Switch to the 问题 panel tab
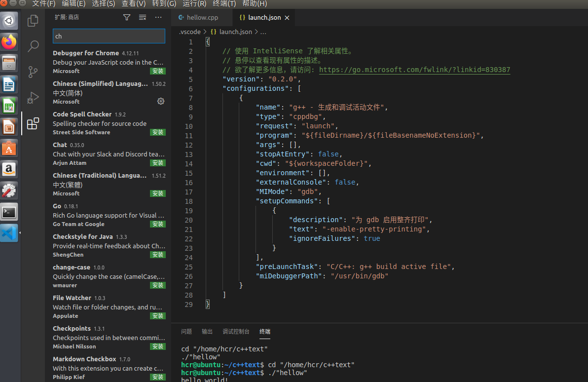The width and height of the screenshot is (588, 382). (186, 332)
